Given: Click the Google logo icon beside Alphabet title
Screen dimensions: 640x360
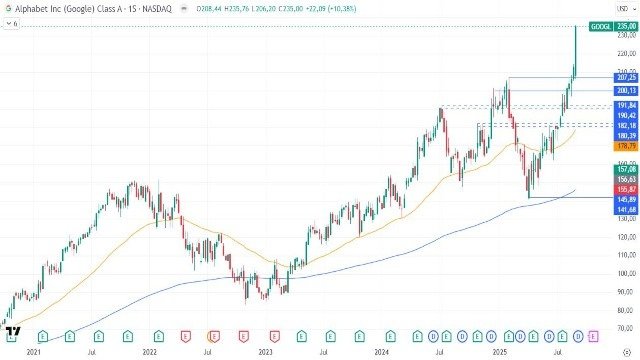Looking at the screenshot, I should [8, 9].
